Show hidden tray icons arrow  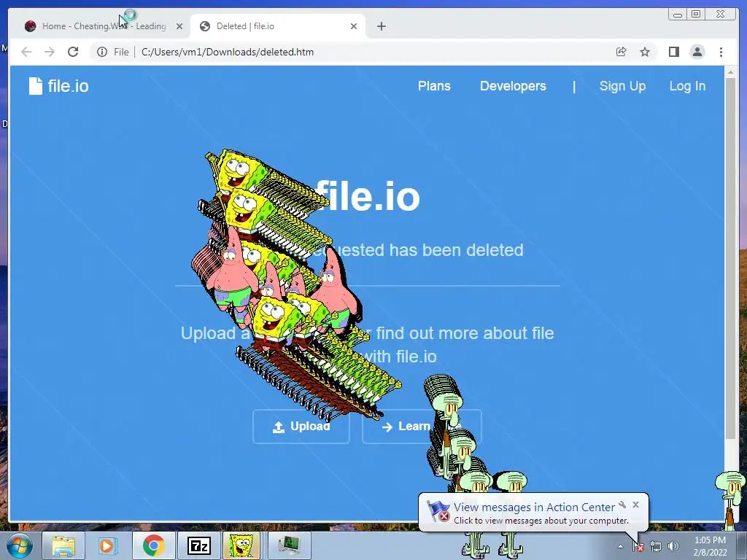[x=620, y=547]
